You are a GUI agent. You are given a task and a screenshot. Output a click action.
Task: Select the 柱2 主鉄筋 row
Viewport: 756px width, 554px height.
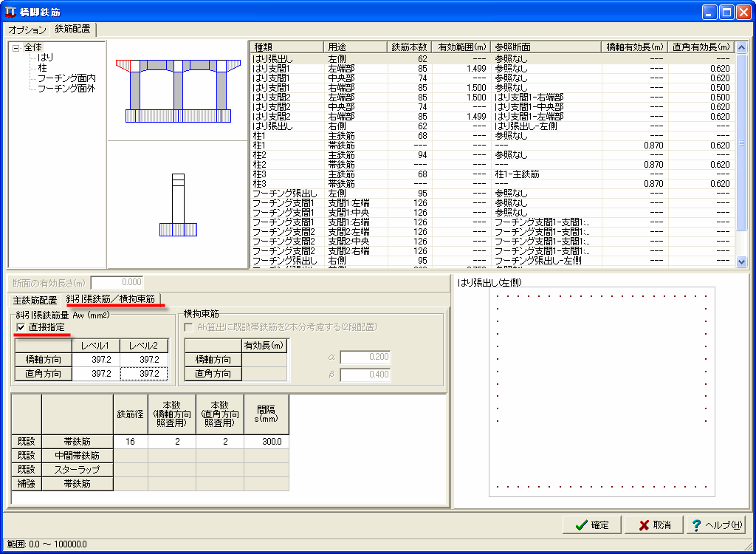(x=340, y=155)
